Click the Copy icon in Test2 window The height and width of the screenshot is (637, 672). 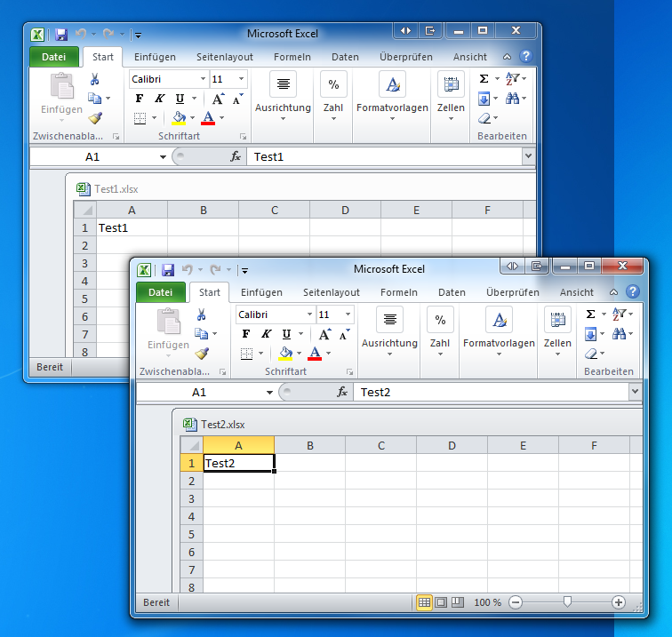(201, 333)
